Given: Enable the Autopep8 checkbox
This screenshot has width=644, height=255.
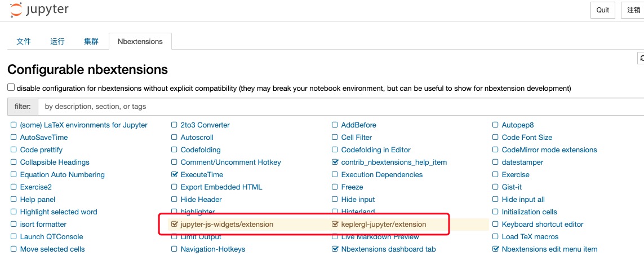Looking at the screenshot, I should 495,125.
